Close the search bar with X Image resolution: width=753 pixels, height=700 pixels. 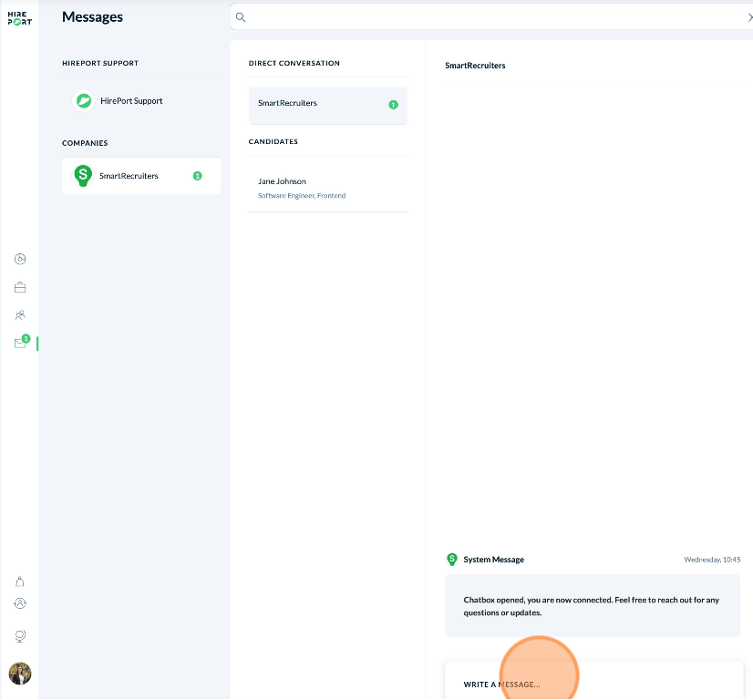[749, 17]
